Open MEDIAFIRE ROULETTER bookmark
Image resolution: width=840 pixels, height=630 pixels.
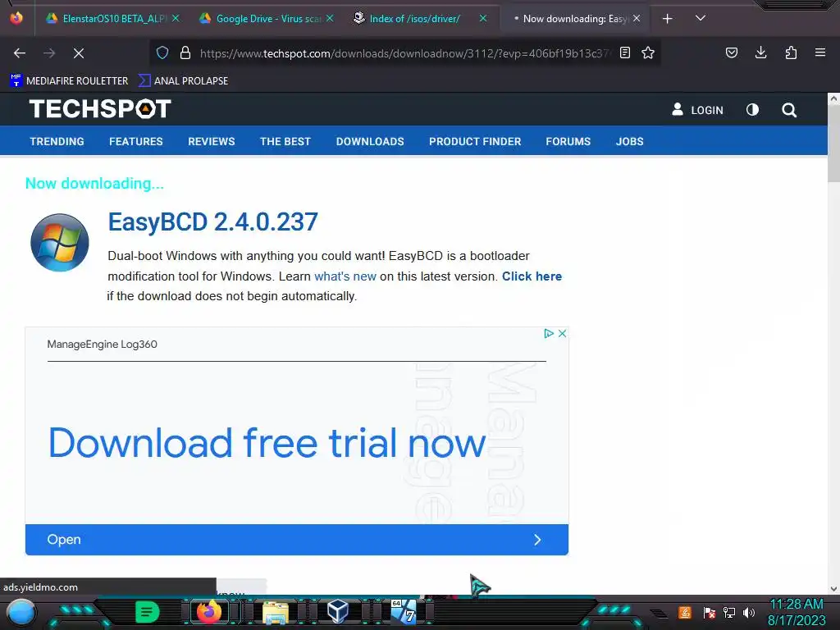(x=69, y=81)
